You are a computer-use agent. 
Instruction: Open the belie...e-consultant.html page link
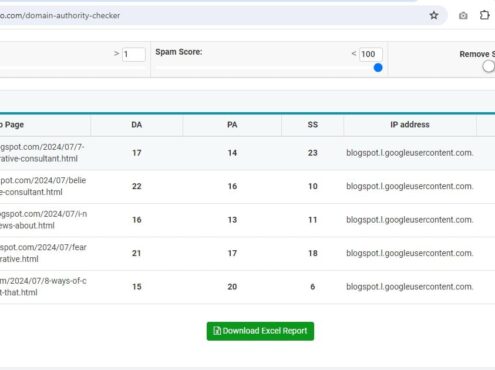43,186
